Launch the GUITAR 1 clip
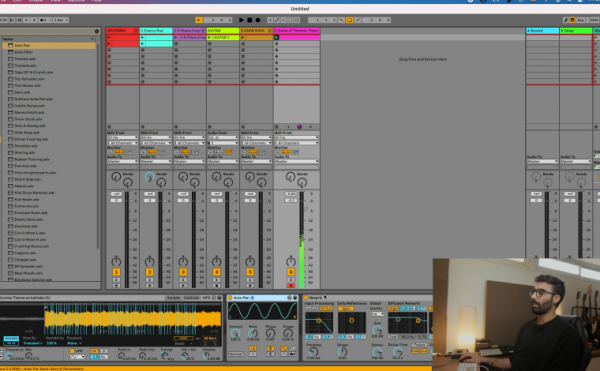The image size is (600, 371). tap(209, 37)
